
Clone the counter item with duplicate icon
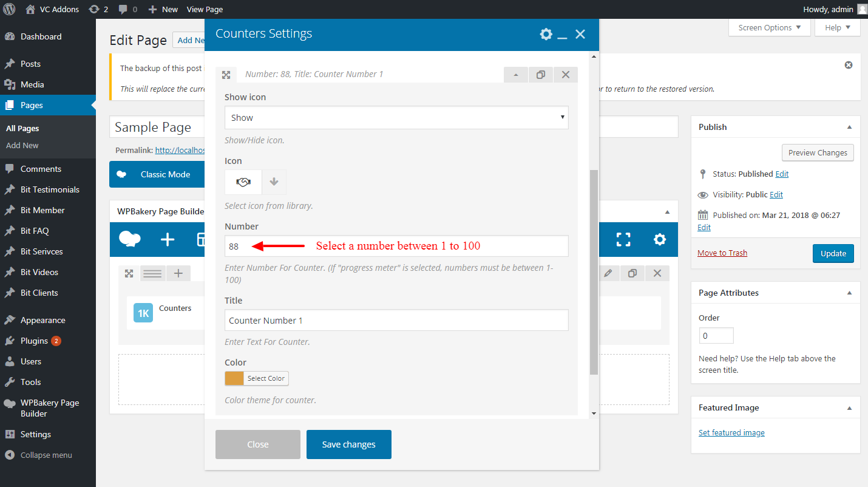coord(540,75)
